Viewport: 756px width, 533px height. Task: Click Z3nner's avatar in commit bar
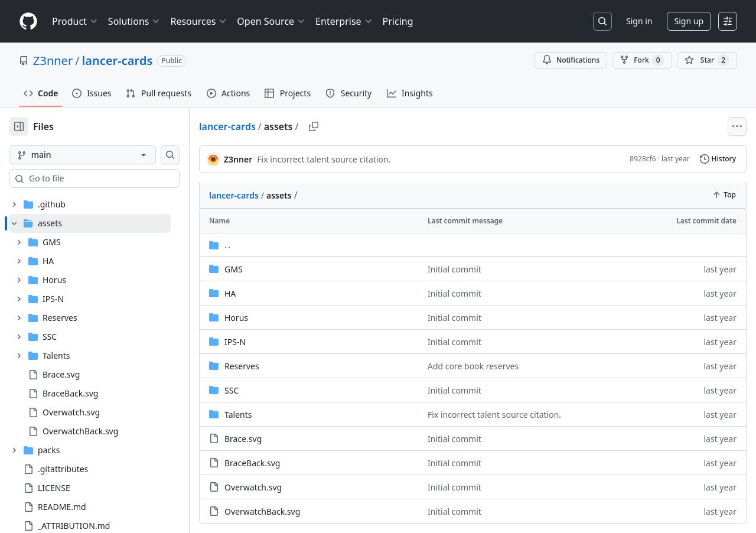[x=213, y=159]
